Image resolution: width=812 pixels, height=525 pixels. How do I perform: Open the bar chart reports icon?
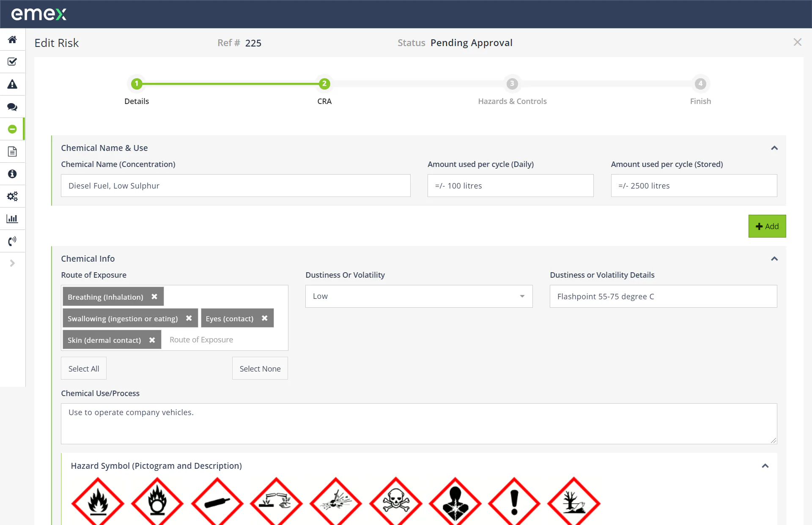point(12,219)
